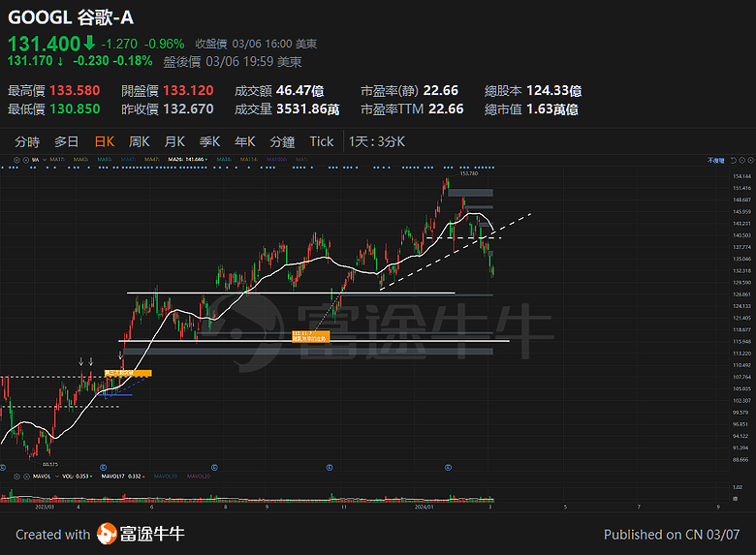Image resolution: width=756 pixels, height=555 pixels.
Task: Select the 日K daily candlestick tab
Action: (x=105, y=141)
